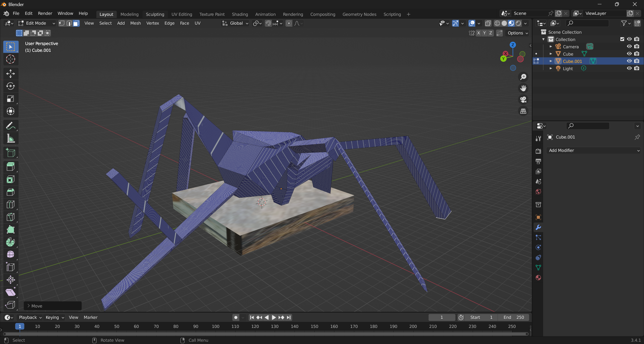Choose the Extrude Region tool
Screen dimensions: 644x344
[x=11, y=167]
